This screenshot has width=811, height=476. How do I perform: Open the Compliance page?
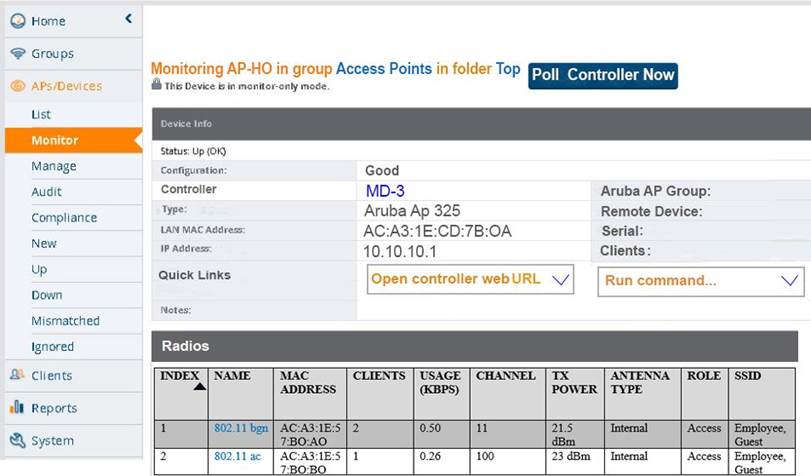(x=64, y=218)
